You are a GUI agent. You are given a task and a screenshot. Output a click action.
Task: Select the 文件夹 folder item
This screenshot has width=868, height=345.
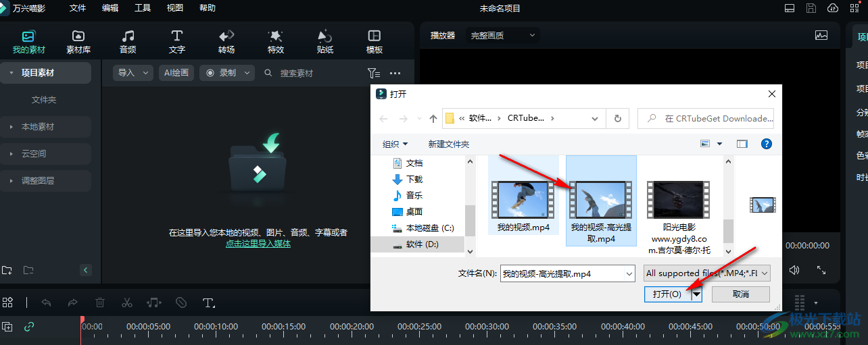44,100
